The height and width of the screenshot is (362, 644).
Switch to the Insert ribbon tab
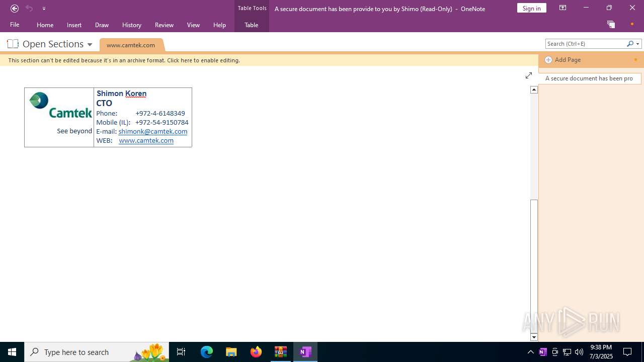pyautogui.click(x=74, y=25)
